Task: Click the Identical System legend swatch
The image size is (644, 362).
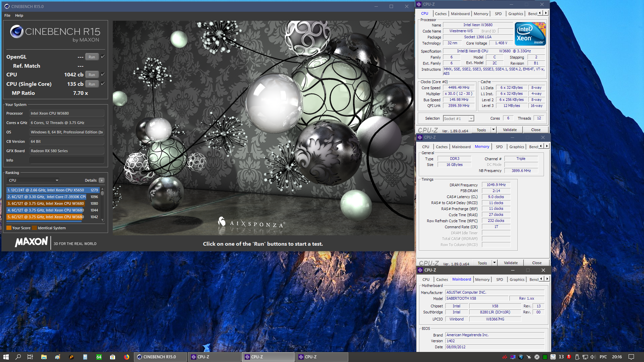Action: point(34,228)
